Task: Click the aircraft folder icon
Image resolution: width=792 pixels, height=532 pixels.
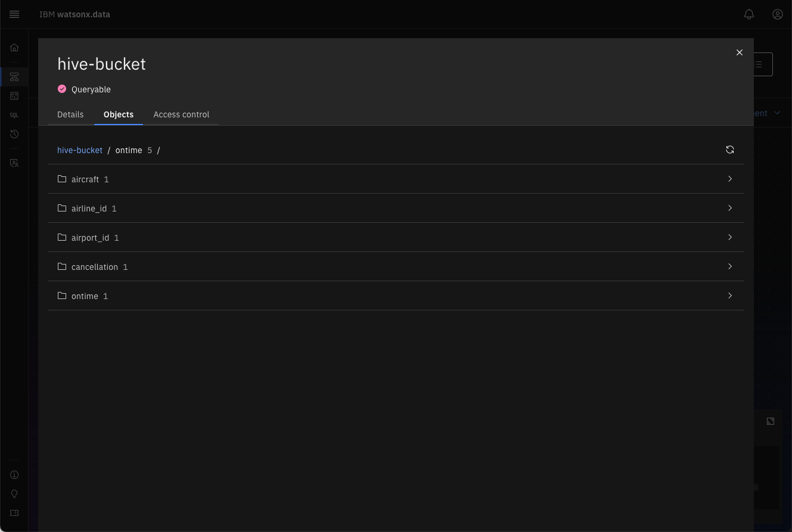Action: [62, 179]
